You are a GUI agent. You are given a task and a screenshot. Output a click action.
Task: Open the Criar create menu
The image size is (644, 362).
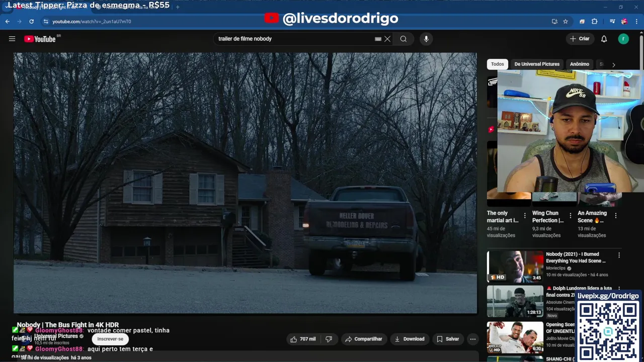coord(580,39)
